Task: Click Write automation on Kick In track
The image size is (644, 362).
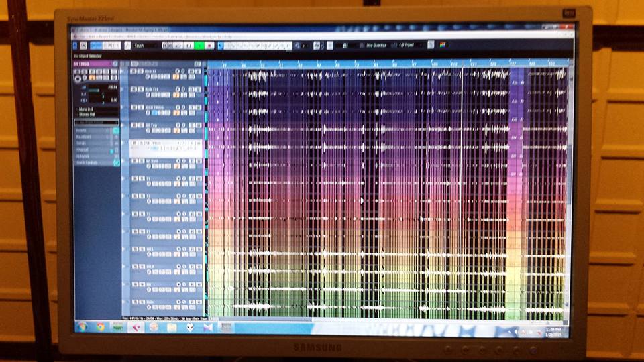Action: [199, 72]
